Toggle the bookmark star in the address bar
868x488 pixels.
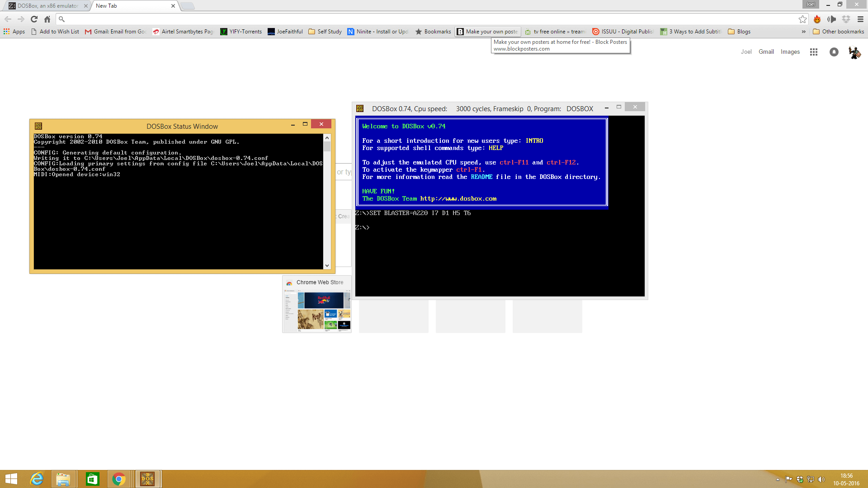tap(803, 19)
